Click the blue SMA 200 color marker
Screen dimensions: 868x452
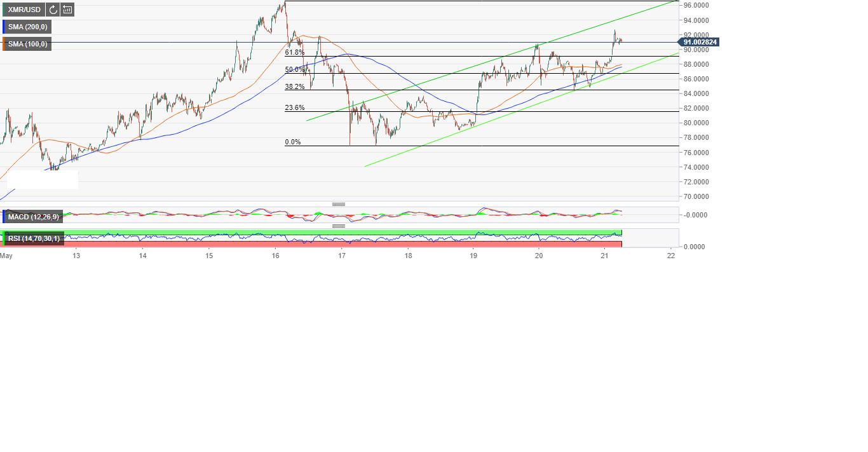(4, 27)
